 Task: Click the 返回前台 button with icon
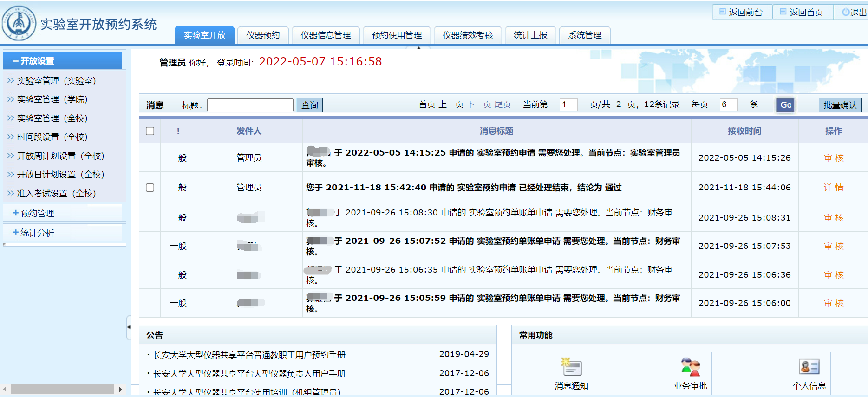(742, 12)
